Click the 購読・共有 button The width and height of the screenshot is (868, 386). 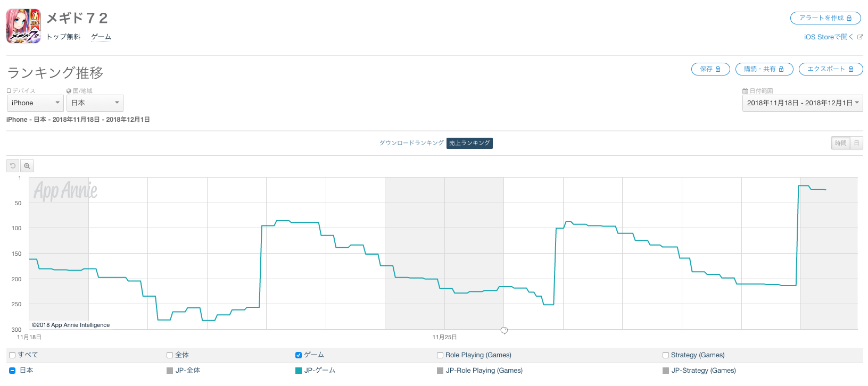[x=764, y=69]
